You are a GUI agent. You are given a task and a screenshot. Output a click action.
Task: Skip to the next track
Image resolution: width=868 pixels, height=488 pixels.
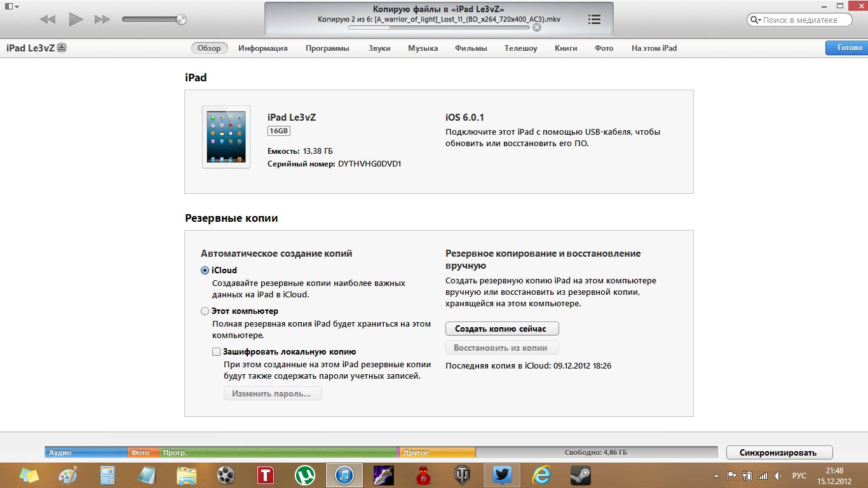pos(102,20)
